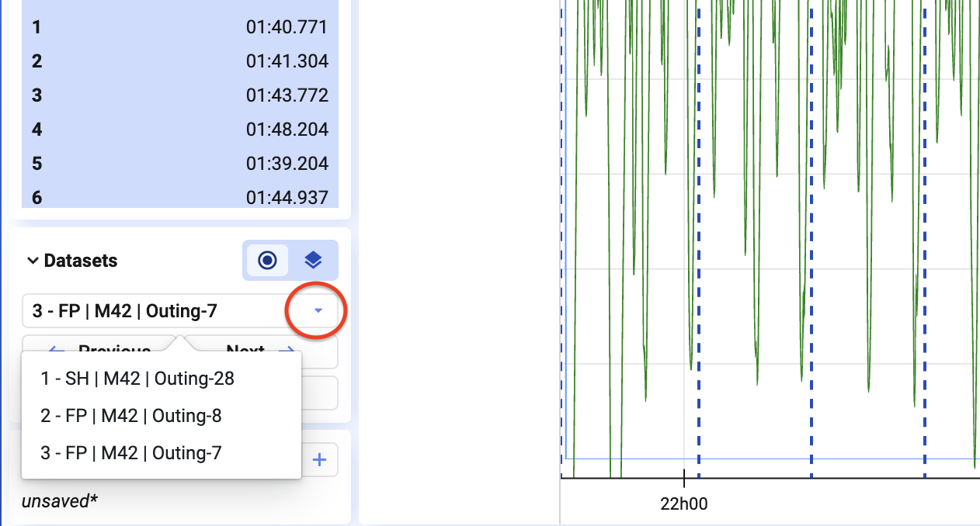
Task: Switch to overlay layers mode icon
Action: [314, 261]
